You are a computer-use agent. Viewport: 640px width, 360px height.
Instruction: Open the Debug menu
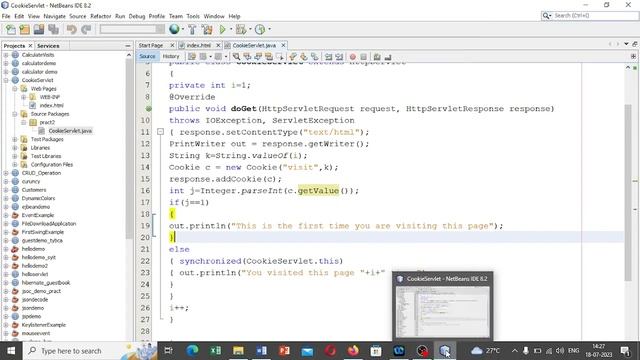[x=137, y=16]
